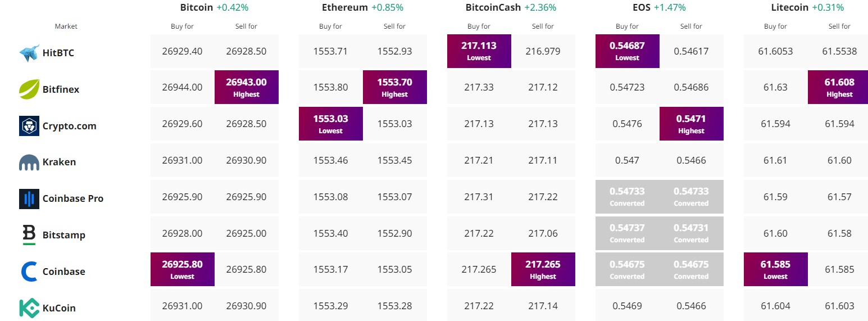Click the Coinbase C logo icon
This screenshot has height=321, width=868.
click(x=29, y=272)
